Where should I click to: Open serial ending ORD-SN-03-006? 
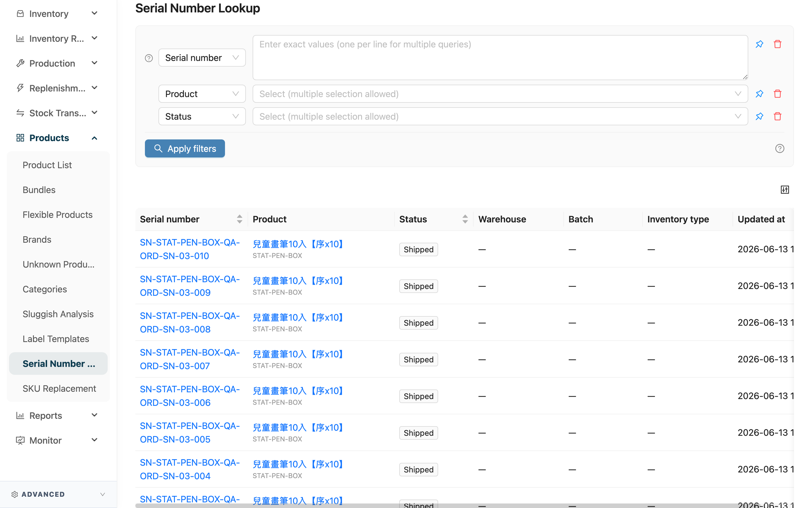pyautogui.click(x=189, y=396)
